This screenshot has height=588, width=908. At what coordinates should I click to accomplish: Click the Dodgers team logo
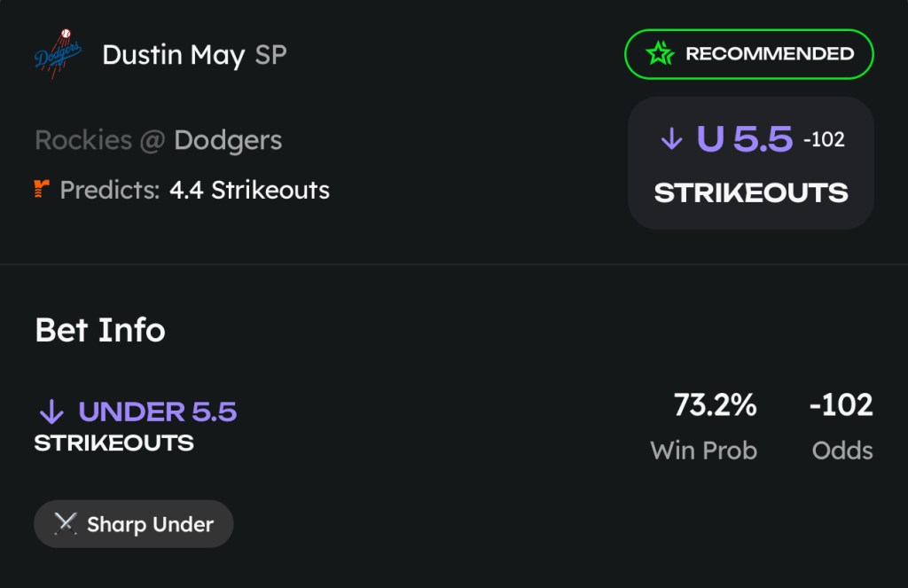[58, 54]
